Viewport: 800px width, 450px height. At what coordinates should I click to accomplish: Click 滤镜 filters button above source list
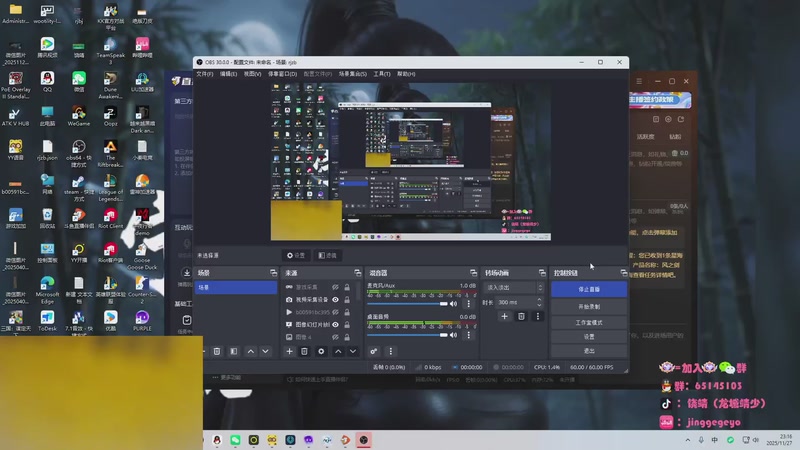327,255
